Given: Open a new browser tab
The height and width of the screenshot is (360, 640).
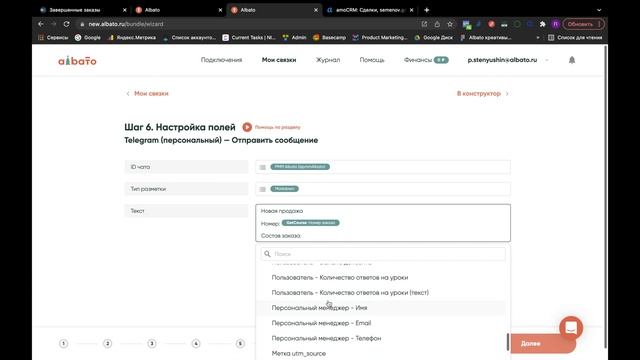Looking at the screenshot, I should [x=427, y=10].
